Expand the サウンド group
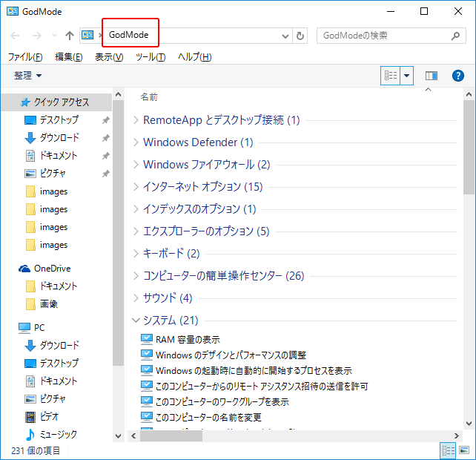The image size is (476, 460). pyautogui.click(x=136, y=298)
